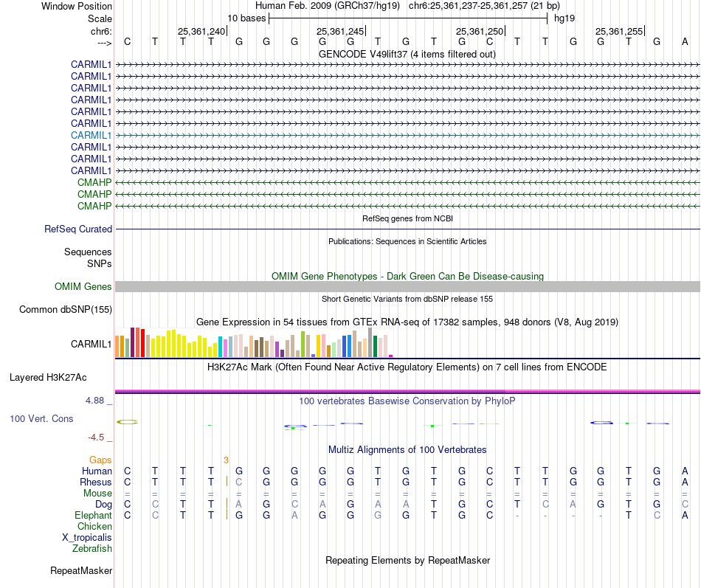This screenshot has width=701, height=588.
Task: Click the red bar in GTEx expression chart
Action: pyautogui.click(x=142, y=343)
